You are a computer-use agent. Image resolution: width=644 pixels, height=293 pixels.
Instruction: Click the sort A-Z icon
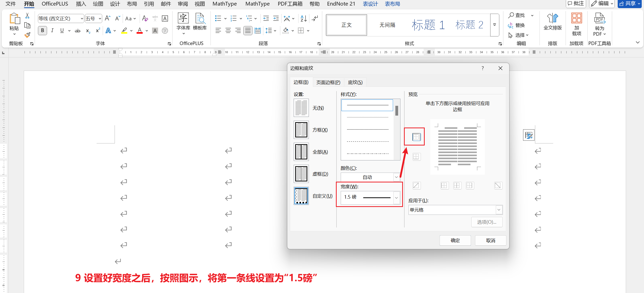coord(304,18)
